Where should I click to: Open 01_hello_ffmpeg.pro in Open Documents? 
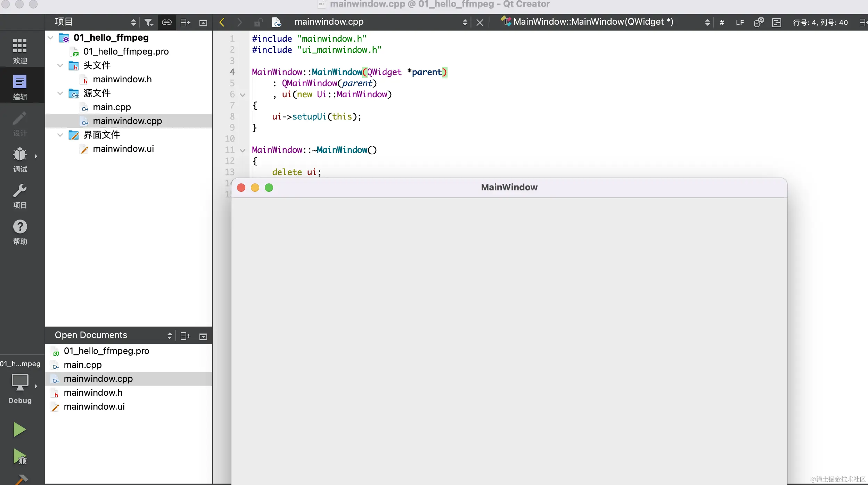pos(129,351)
